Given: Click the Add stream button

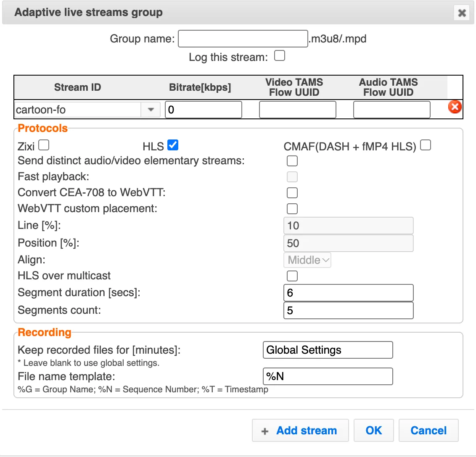Looking at the screenshot, I should pos(300,430).
